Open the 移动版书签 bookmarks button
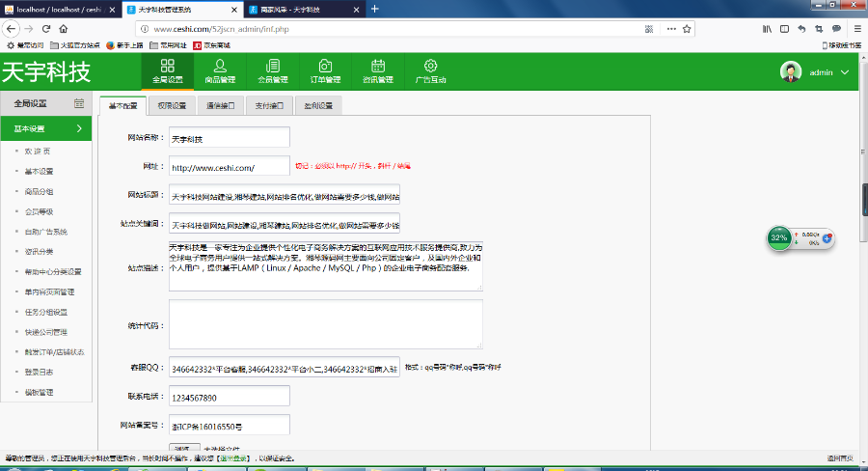 [x=841, y=45]
